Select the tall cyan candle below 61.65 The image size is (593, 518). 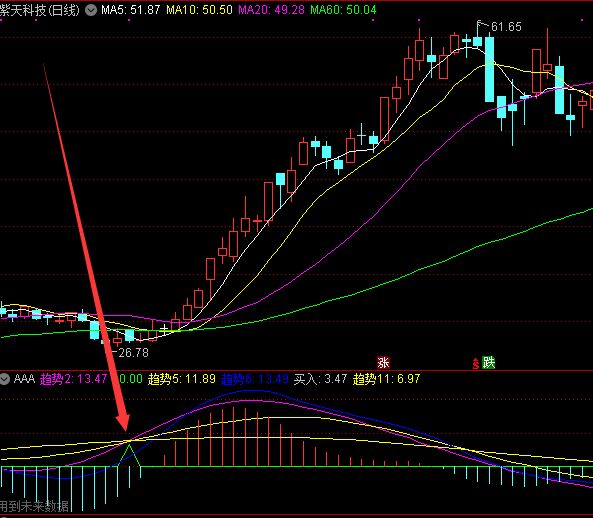[x=489, y=69]
